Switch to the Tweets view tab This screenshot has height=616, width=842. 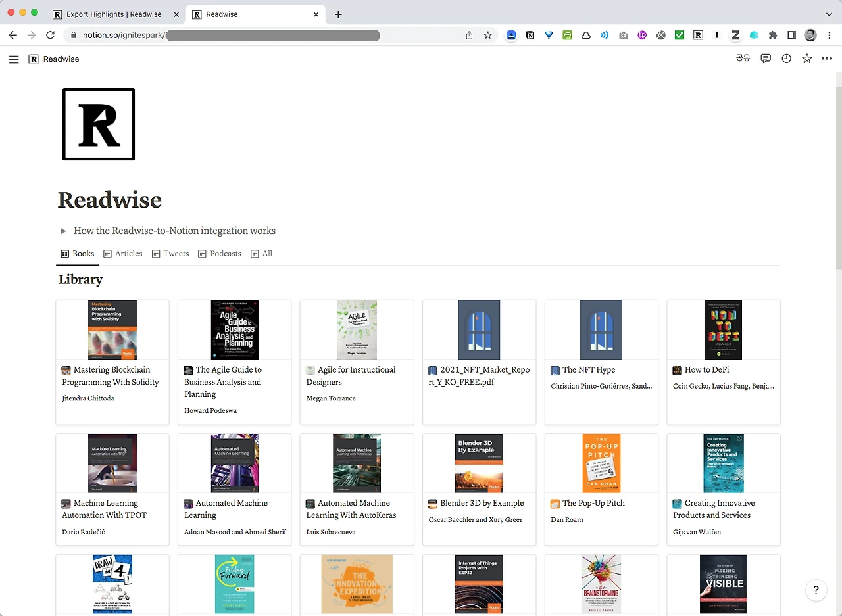(170, 254)
